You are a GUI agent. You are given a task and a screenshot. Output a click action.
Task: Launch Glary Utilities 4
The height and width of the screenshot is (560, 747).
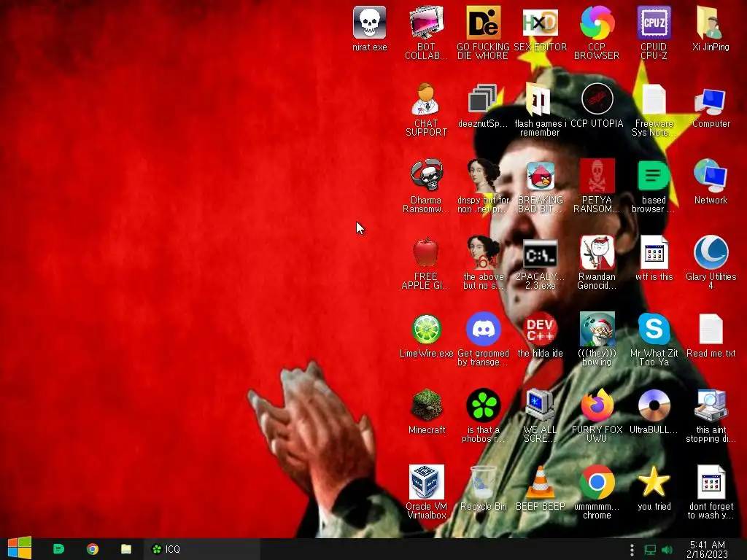point(711,252)
